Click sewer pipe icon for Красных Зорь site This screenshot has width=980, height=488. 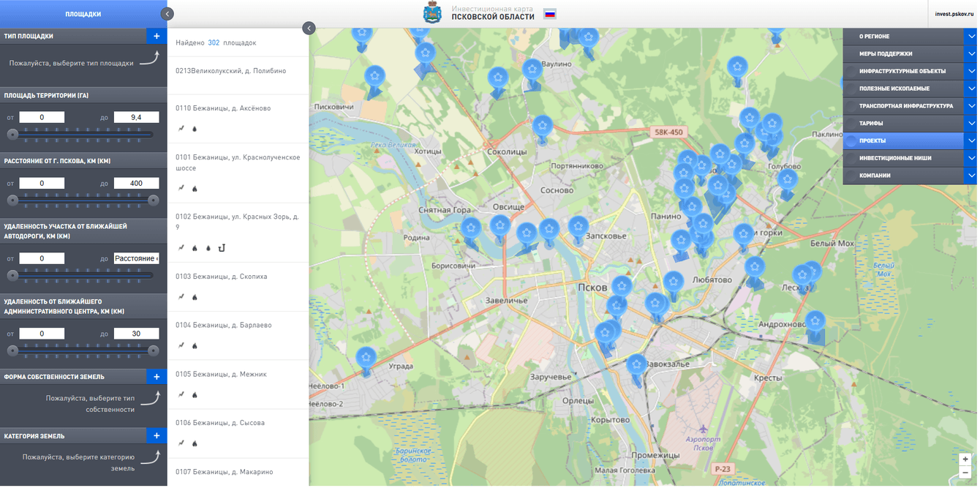click(x=222, y=247)
